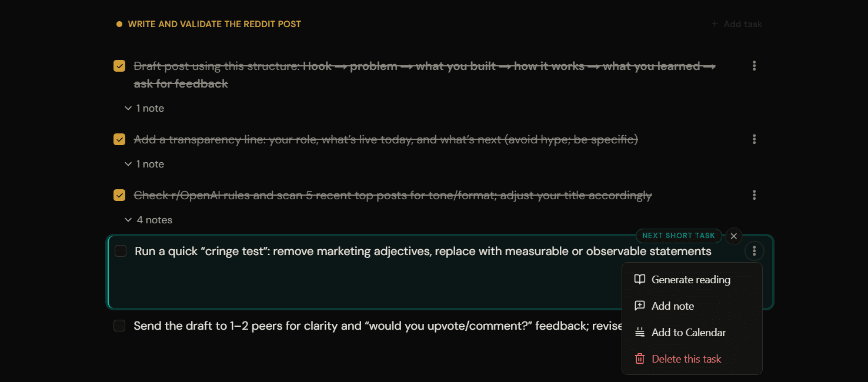Mark the Send the draft task complete

119,325
